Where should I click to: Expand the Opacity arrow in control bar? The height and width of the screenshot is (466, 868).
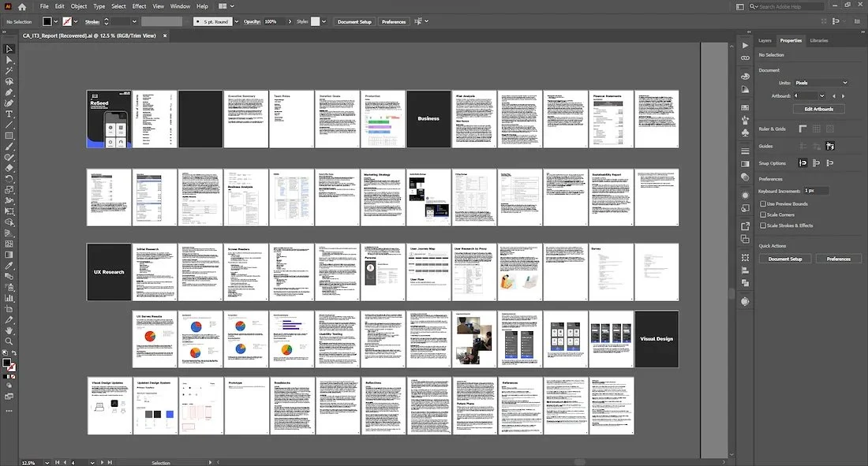[x=290, y=21]
